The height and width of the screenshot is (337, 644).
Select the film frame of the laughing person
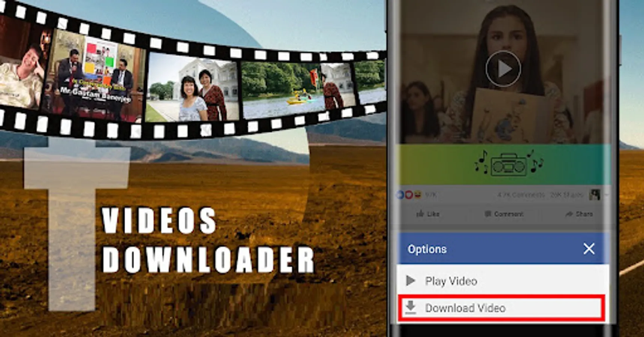(x=22, y=64)
